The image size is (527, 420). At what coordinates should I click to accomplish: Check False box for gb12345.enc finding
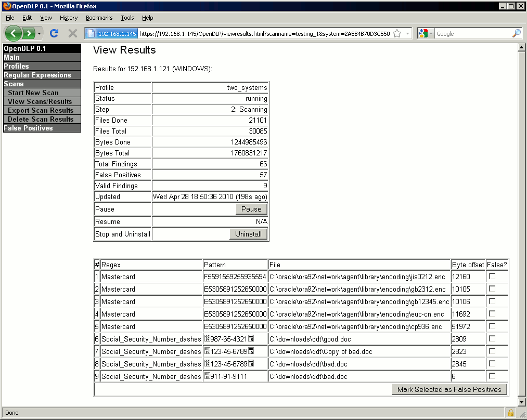tap(492, 301)
